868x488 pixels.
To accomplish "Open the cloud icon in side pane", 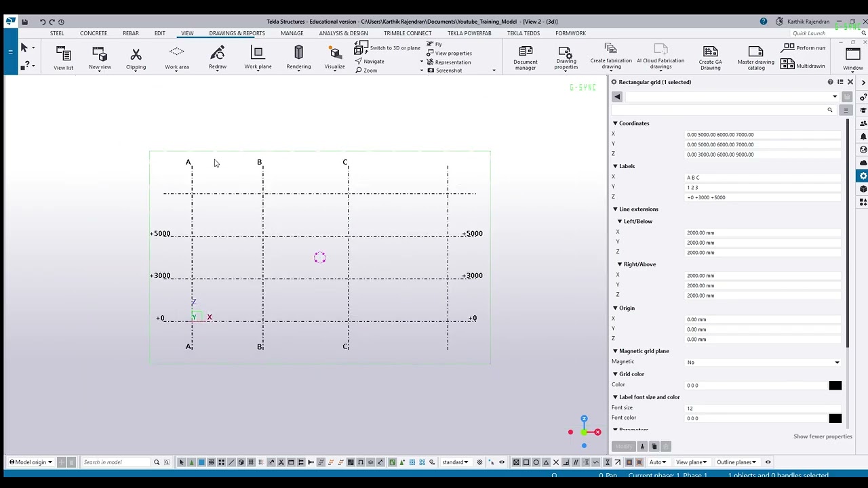I will [x=863, y=163].
